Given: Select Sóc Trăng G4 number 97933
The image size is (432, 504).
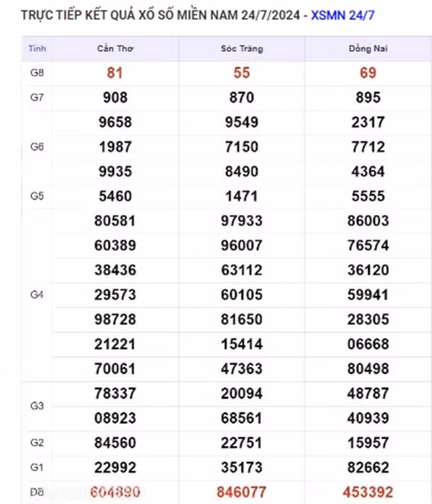Looking at the screenshot, I should (x=242, y=221).
